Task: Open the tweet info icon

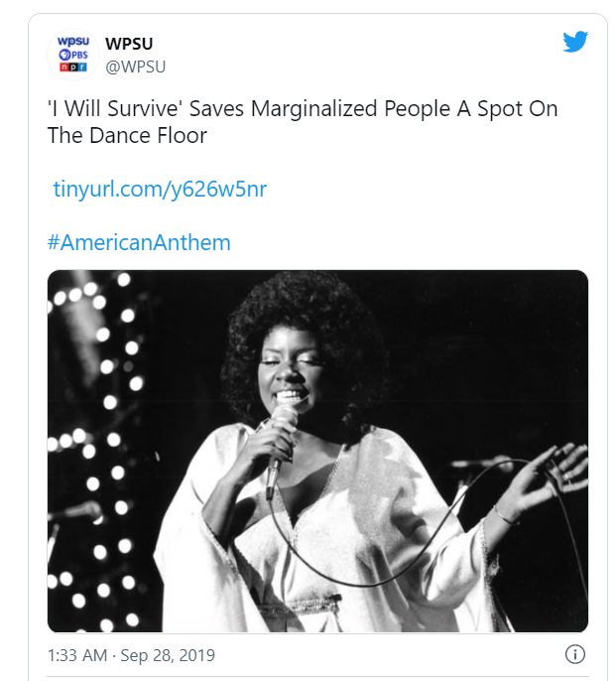Action: [x=574, y=654]
